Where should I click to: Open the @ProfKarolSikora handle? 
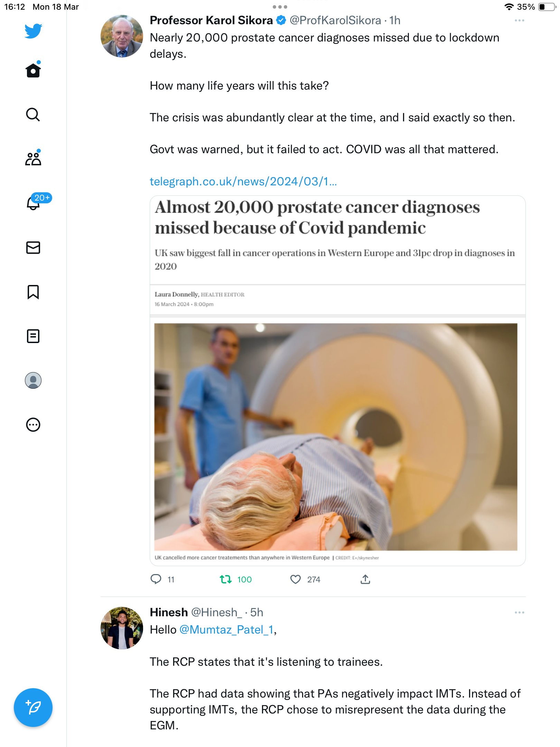[335, 20]
